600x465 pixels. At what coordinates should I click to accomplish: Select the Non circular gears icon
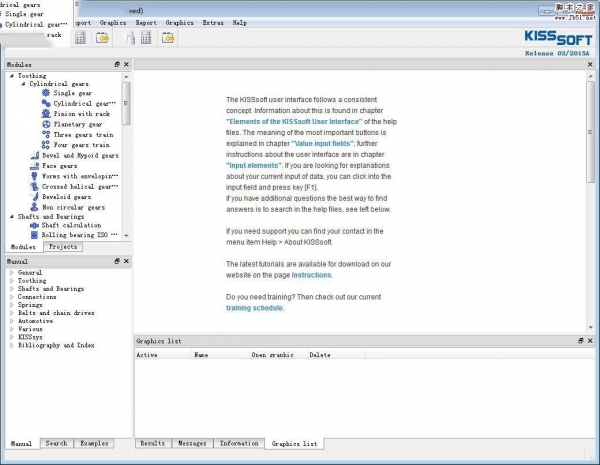coord(34,207)
